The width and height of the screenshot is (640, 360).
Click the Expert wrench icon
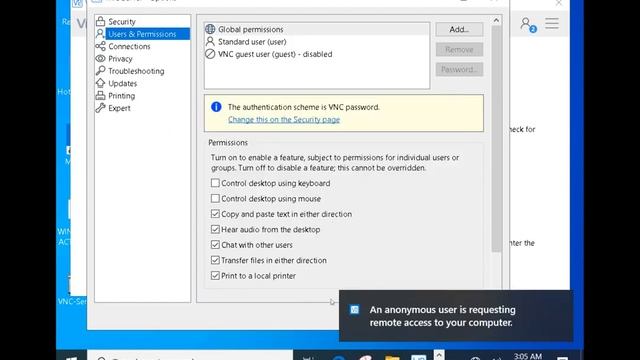[x=100, y=108]
